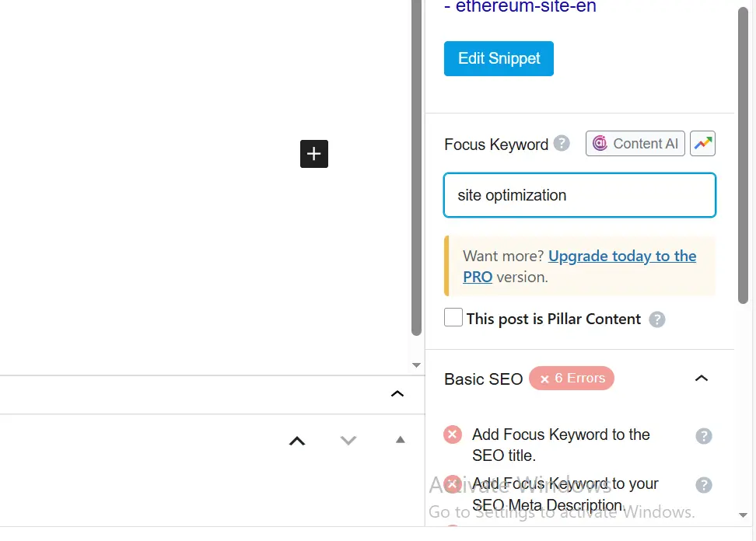Open the Focus Keyword help tooltip

[x=562, y=143]
